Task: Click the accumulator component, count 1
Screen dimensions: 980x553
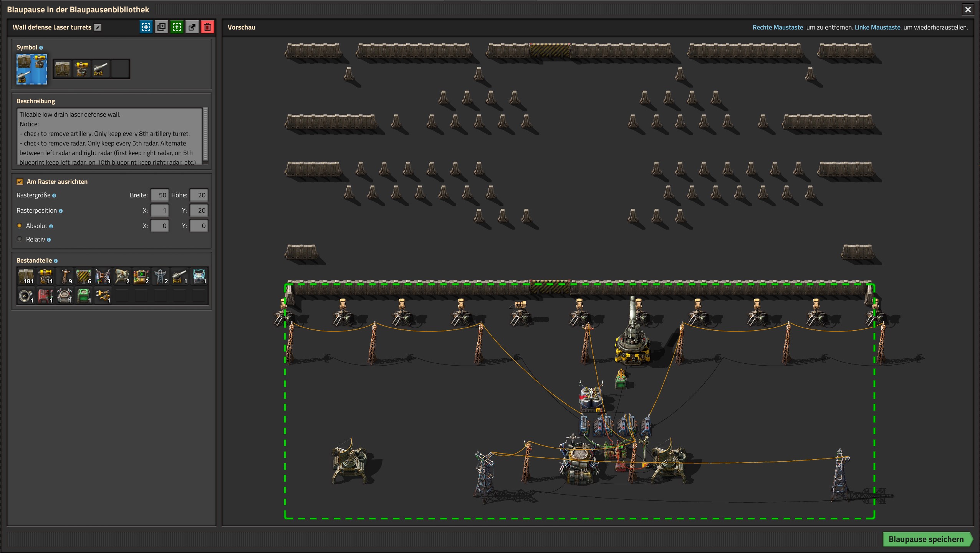Action: pos(199,276)
